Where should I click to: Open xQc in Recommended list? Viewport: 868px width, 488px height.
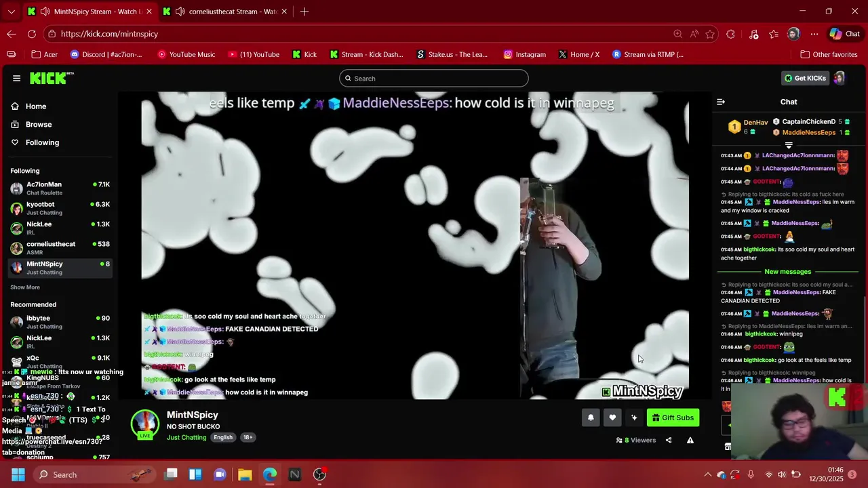tap(60, 362)
